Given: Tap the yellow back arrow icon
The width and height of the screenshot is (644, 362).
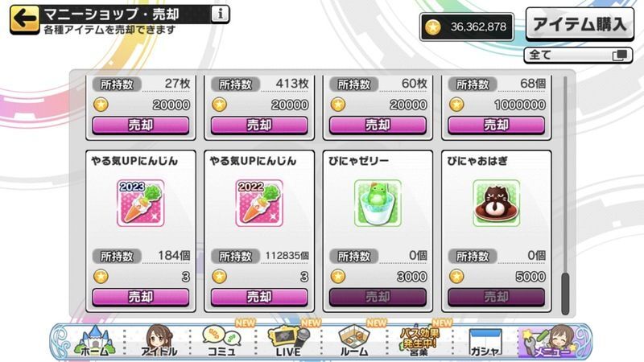Looking at the screenshot, I should (24, 19).
